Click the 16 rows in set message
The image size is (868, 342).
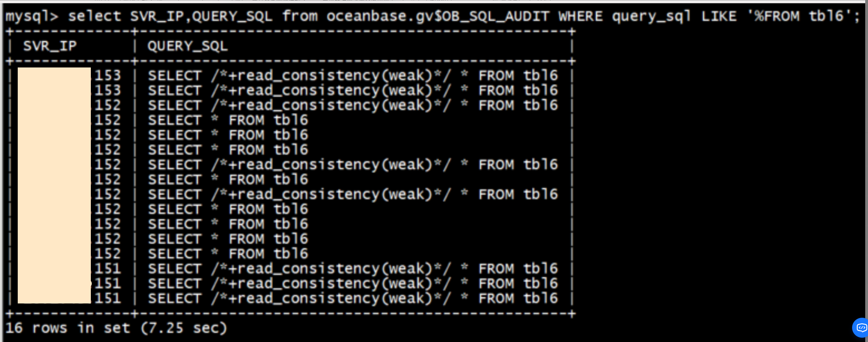tap(68, 328)
